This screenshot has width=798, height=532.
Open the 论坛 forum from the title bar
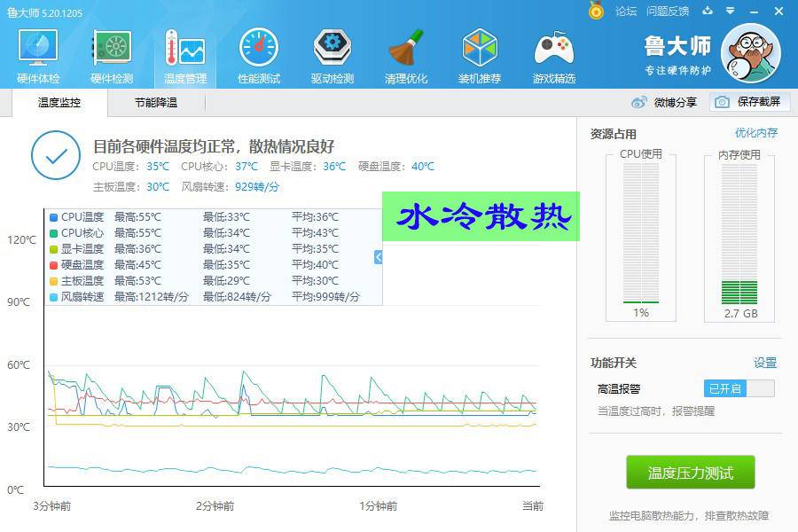(x=626, y=12)
